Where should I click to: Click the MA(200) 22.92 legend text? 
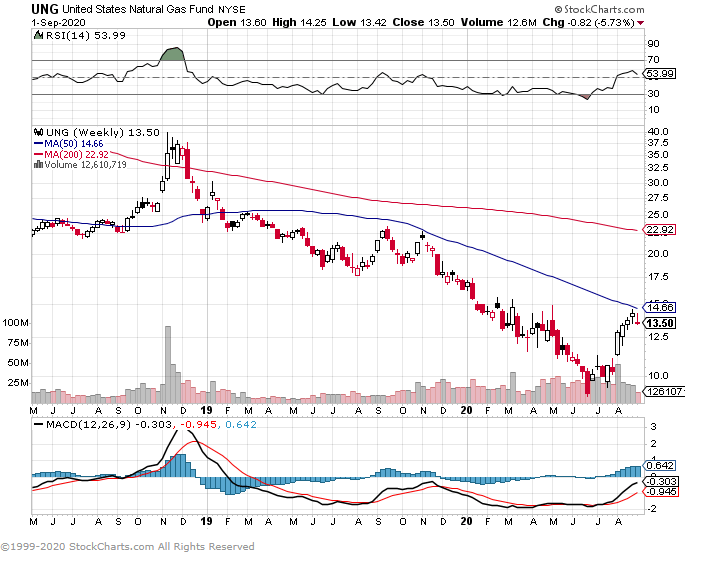(76, 154)
